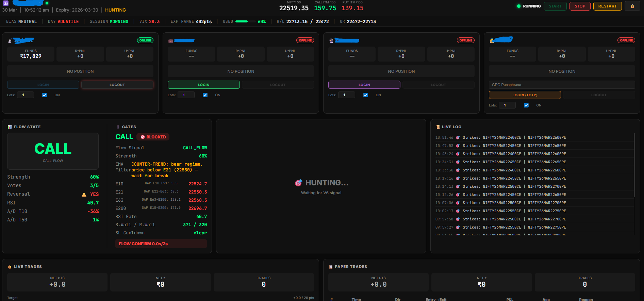The image size is (644, 301).
Task: Click the USED 60% progress bar
Action: [245, 21]
